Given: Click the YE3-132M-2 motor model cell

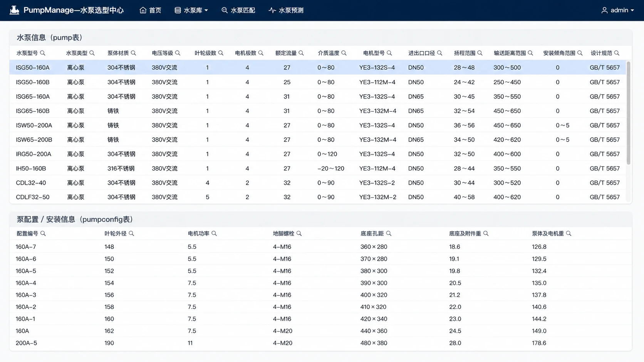Looking at the screenshot, I should point(378,197).
